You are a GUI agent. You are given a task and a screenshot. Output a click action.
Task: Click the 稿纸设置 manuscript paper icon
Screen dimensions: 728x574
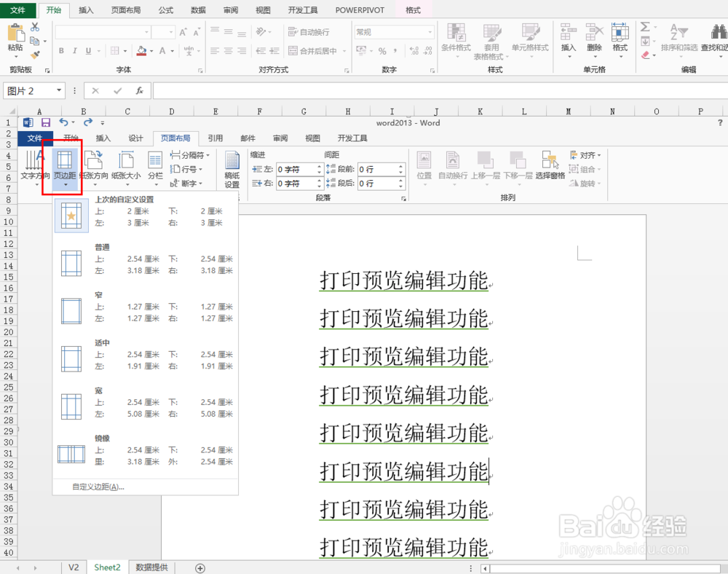click(232, 168)
